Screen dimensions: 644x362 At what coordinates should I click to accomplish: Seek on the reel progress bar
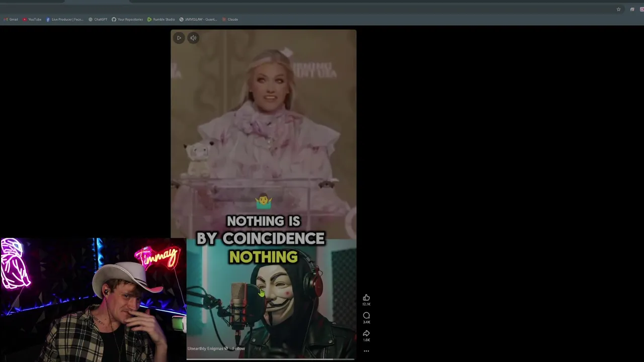point(271,359)
